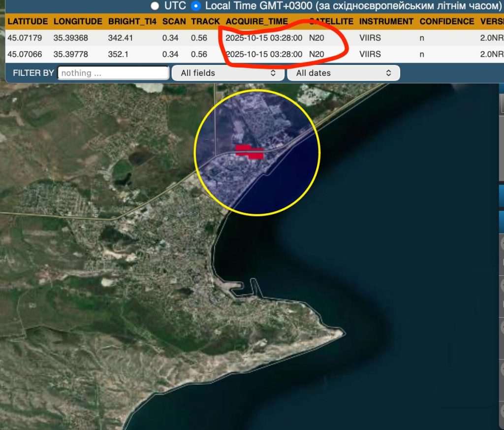
Task: Sort table by LONGITUDE column header
Action: 78,22
